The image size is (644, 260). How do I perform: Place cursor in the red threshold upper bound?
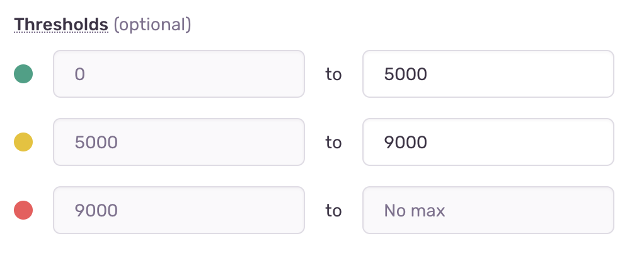tap(488, 210)
